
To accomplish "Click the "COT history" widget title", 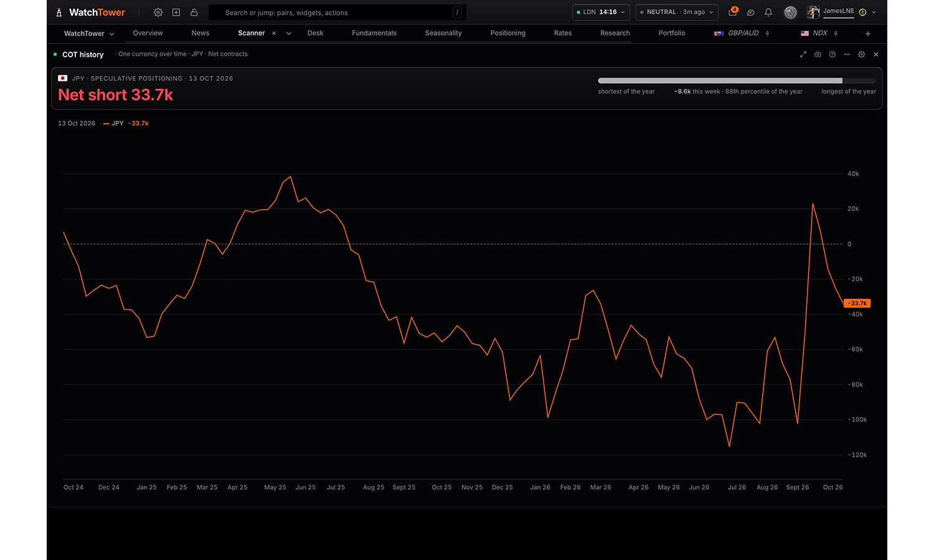I will [83, 55].
